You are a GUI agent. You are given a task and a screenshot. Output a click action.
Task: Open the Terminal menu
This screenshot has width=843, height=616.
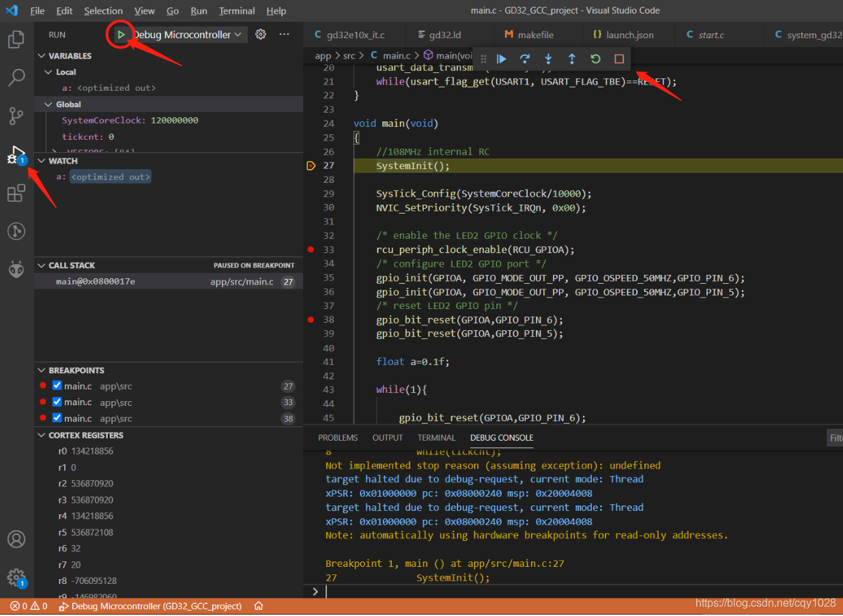(238, 11)
